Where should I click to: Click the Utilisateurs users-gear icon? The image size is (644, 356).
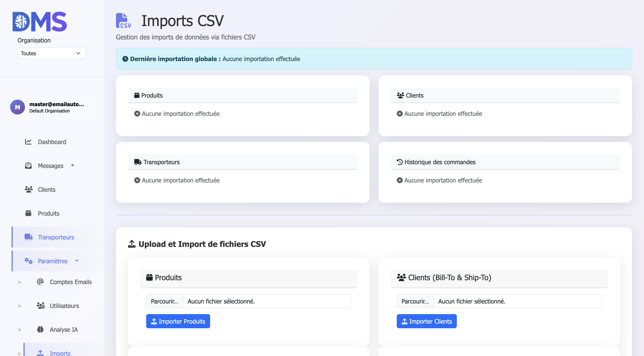[x=40, y=306]
